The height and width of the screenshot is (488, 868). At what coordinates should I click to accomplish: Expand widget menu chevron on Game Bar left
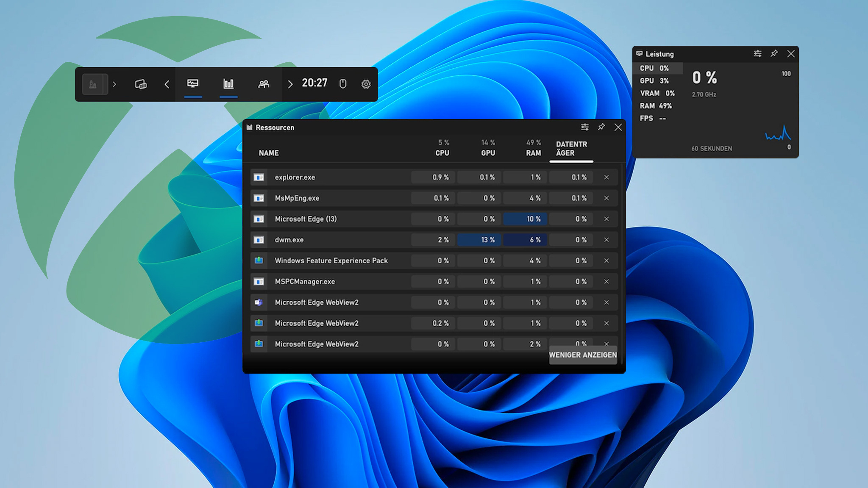[x=114, y=84]
